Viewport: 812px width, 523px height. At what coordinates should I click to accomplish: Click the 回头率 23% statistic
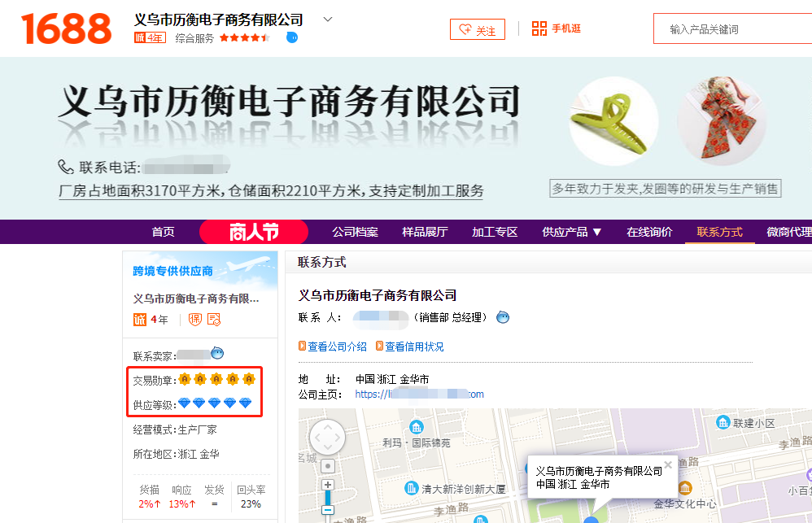[251, 497]
